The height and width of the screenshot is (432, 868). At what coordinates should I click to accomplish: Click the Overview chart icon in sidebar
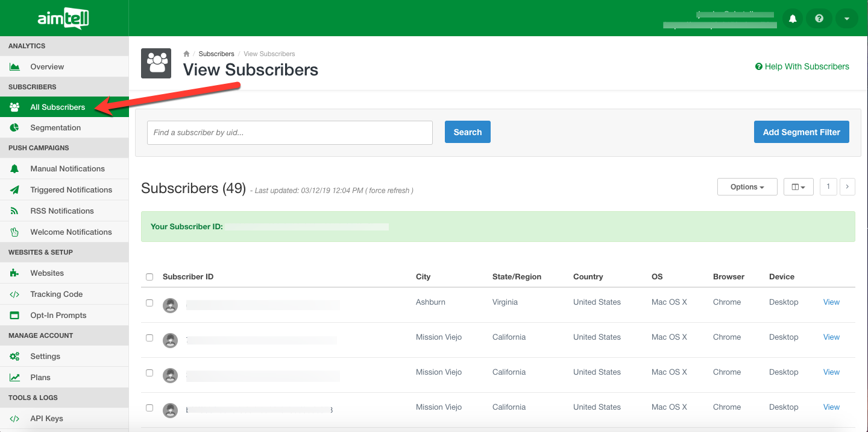pos(14,67)
